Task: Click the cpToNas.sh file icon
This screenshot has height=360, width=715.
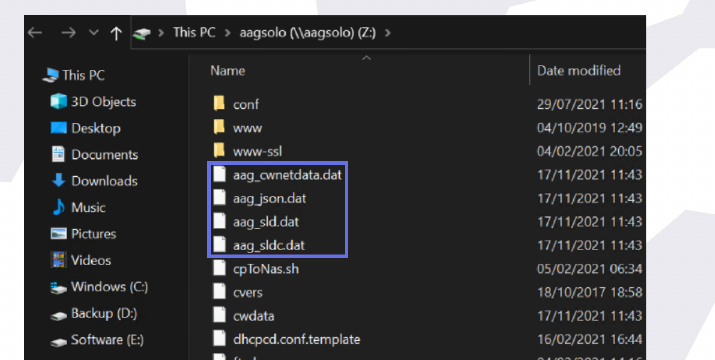Action: tap(219, 268)
